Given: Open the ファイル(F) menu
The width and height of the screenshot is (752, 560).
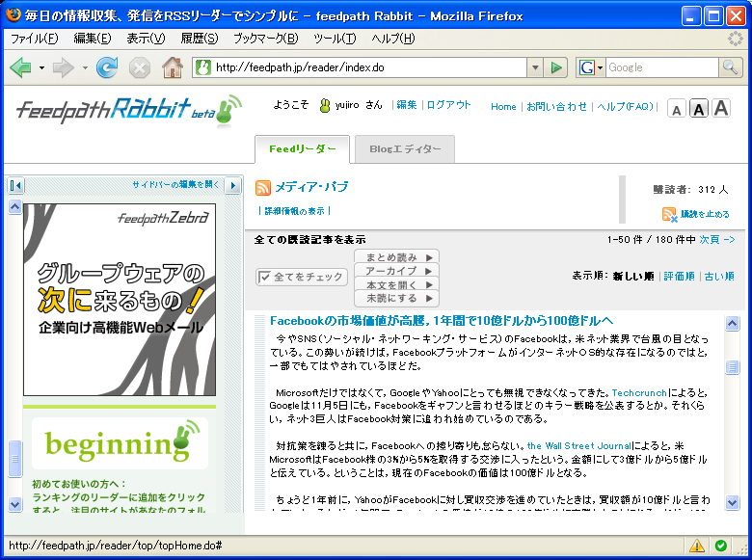Looking at the screenshot, I should coord(34,39).
